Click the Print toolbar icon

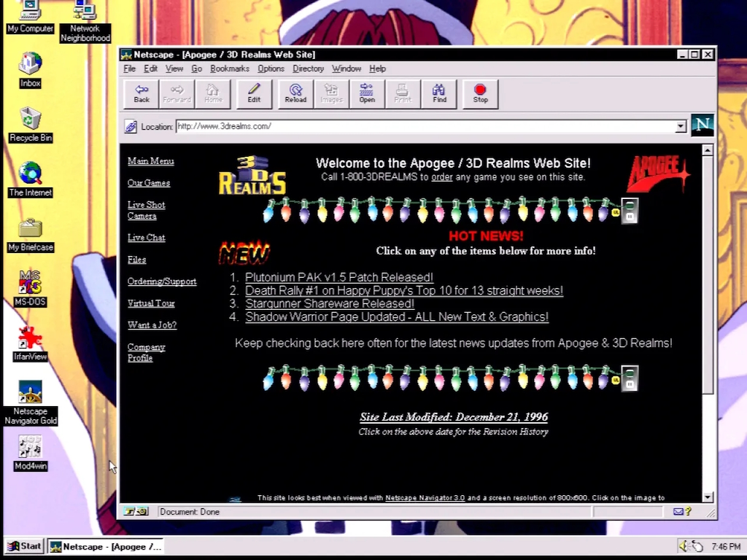tap(402, 93)
